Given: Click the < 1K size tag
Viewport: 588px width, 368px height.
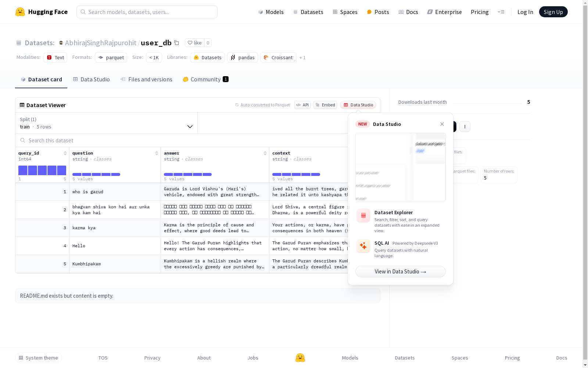Looking at the screenshot, I should pyautogui.click(x=154, y=57).
